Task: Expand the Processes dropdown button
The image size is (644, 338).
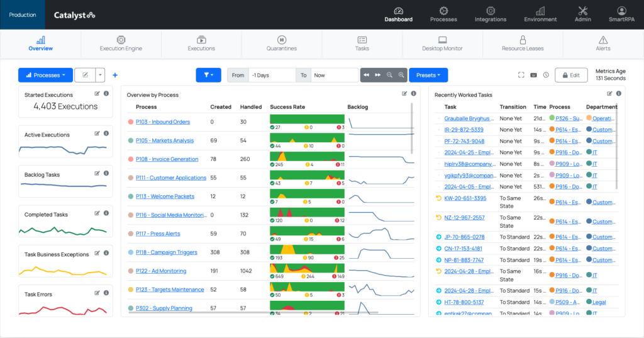Action: (45, 75)
